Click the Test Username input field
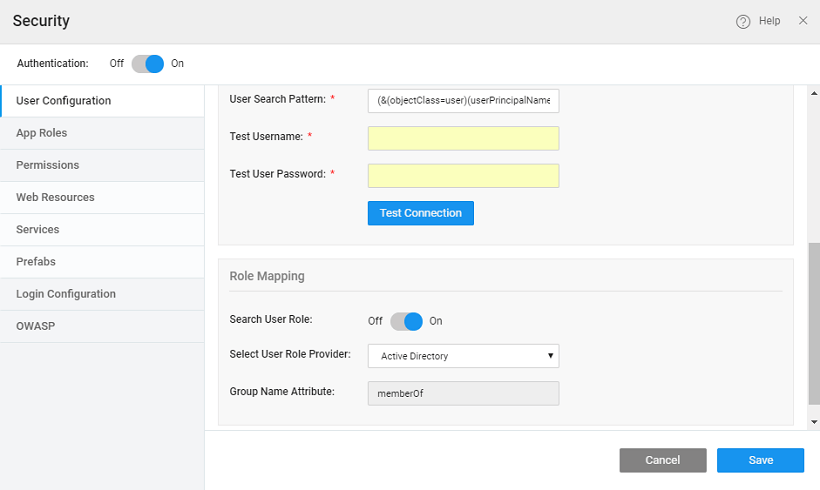This screenshot has width=820, height=490. coord(463,138)
